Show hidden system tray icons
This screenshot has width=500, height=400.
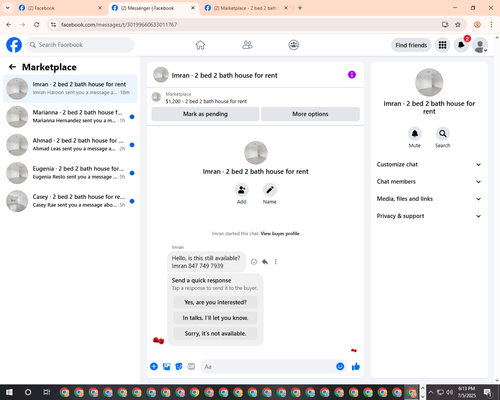(431, 392)
